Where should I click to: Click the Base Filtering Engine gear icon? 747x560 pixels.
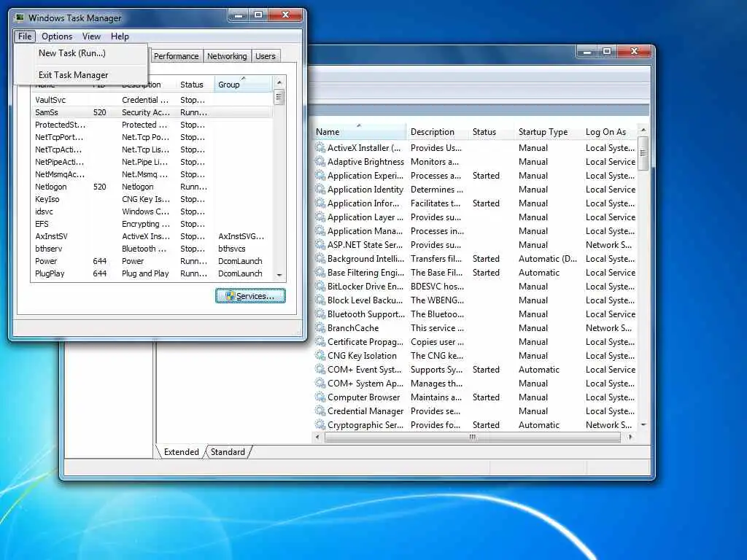pos(320,273)
